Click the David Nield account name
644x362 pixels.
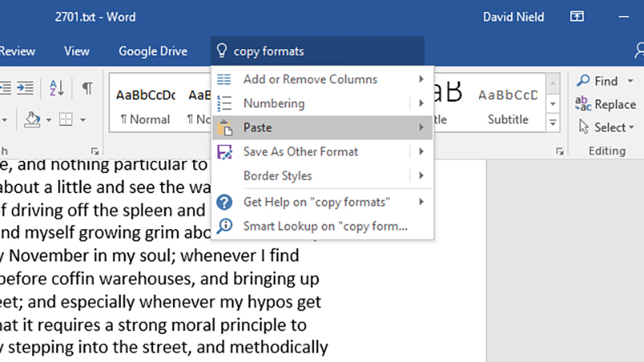[514, 17]
